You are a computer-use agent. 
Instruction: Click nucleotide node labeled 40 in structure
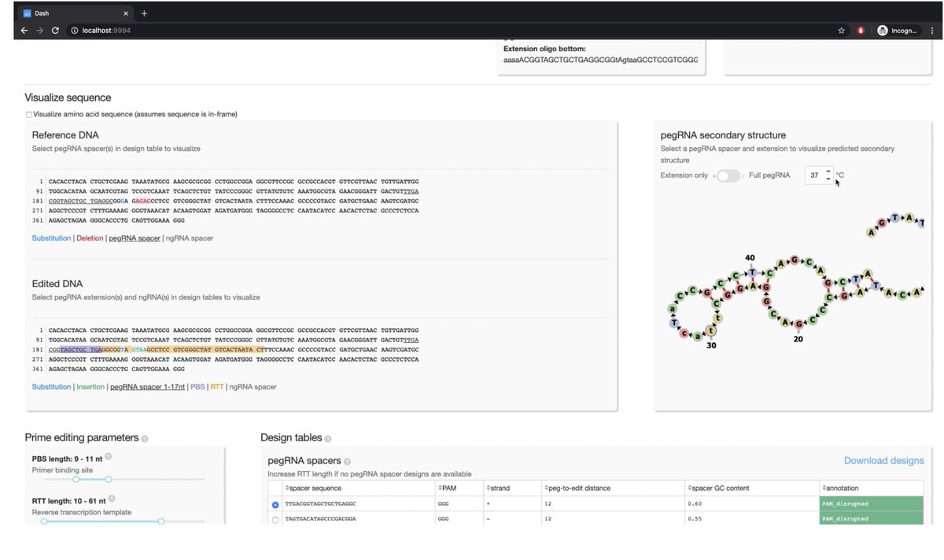[x=753, y=272]
